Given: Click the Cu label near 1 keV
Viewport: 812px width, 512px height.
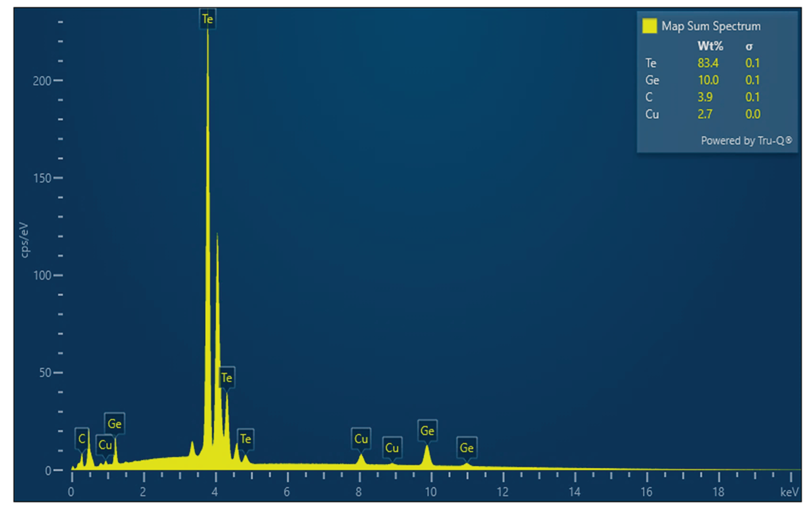Looking at the screenshot, I should [105, 445].
